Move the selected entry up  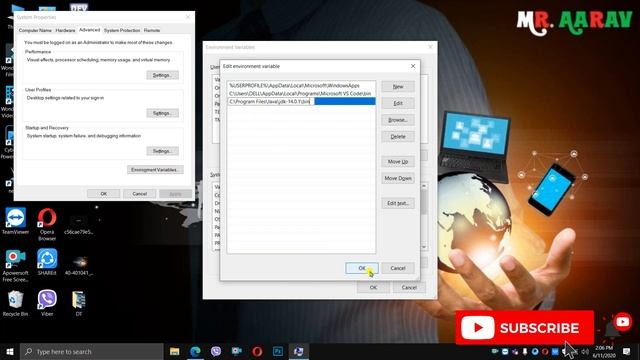[398, 162]
